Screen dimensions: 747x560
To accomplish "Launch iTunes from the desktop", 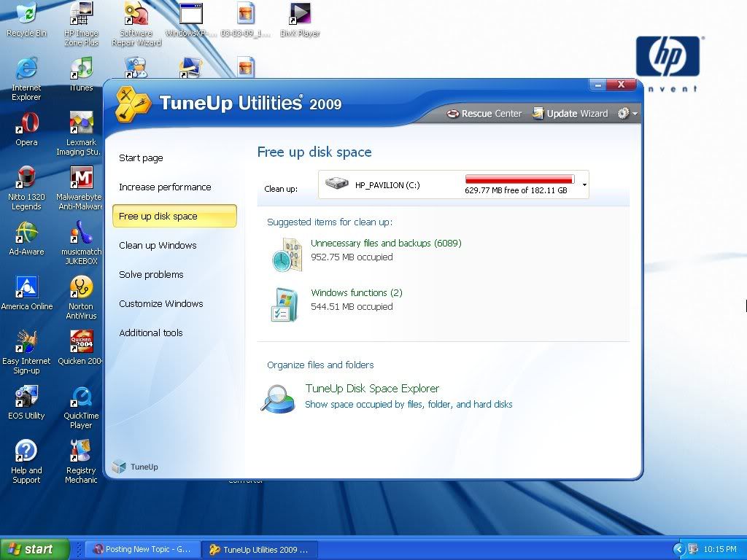I will click(81, 74).
